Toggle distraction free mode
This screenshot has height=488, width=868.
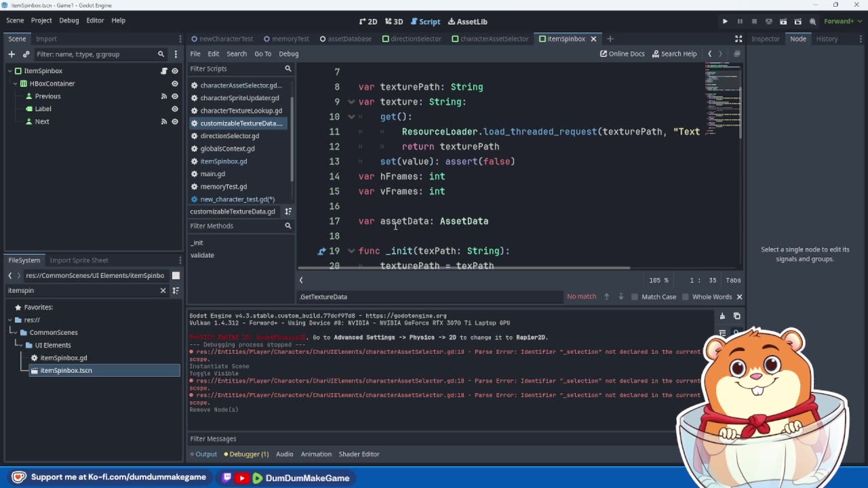[738, 39]
